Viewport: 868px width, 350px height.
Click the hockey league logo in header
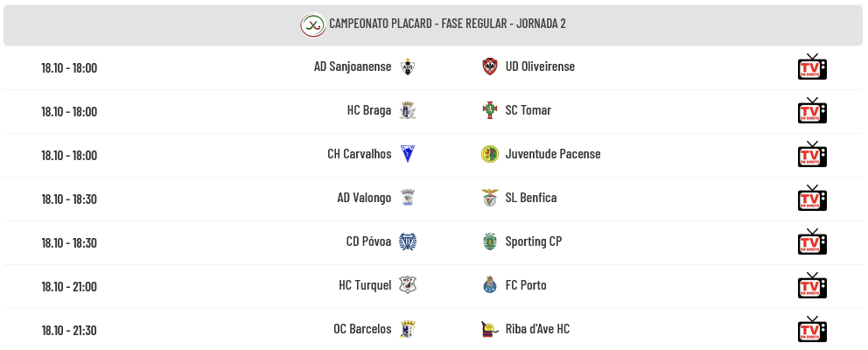[312, 24]
